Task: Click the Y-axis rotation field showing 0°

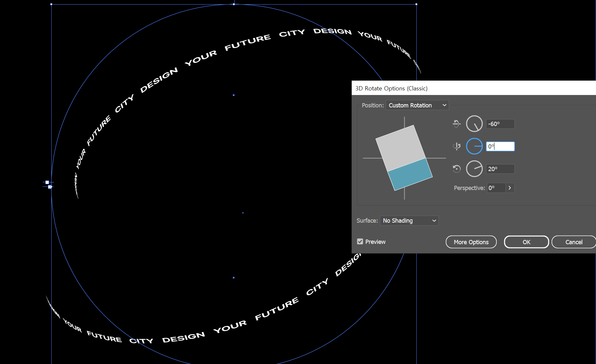Action: 500,146
